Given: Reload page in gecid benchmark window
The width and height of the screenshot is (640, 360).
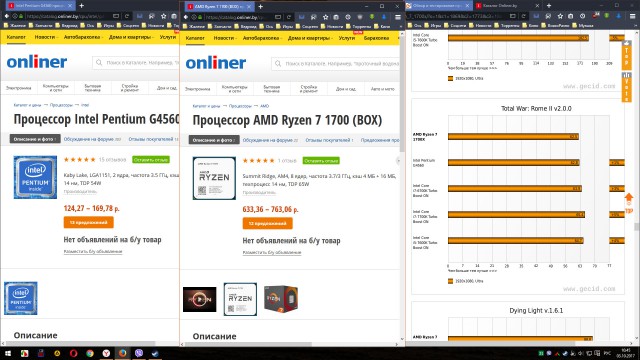Looking at the screenshot, I should click(x=523, y=16).
